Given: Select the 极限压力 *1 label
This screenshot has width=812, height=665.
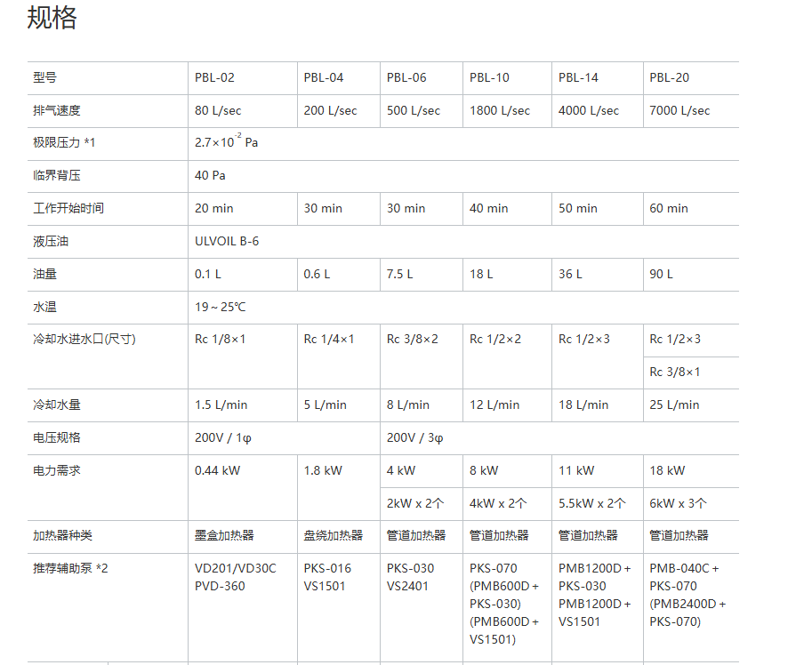Looking at the screenshot, I should pos(64,142).
